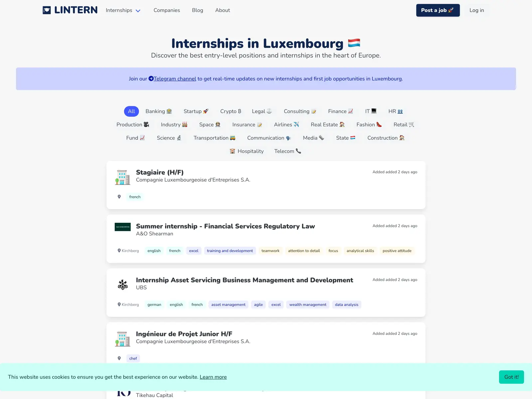This screenshot has height=399, width=532.
Task: Filter by HR category
Action: pyautogui.click(x=396, y=111)
